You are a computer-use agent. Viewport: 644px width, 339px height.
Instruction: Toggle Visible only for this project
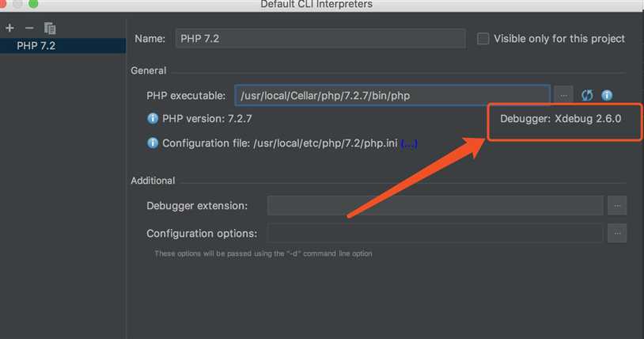(x=483, y=39)
